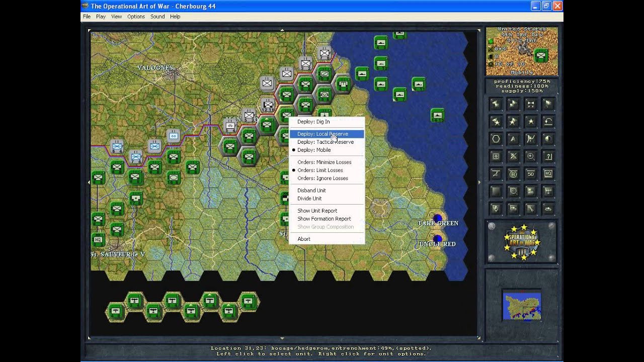Open the Play menu
The width and height of the screenshot is (644, 362).
pyautogui.click(x=101, y=17)
